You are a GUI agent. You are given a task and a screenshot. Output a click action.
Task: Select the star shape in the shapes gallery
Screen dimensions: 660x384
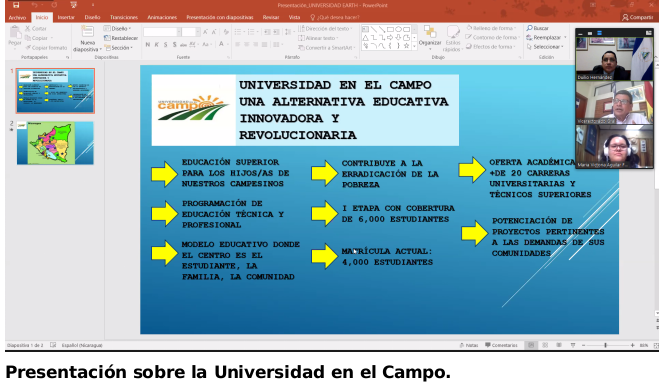(x=406, y=45)
